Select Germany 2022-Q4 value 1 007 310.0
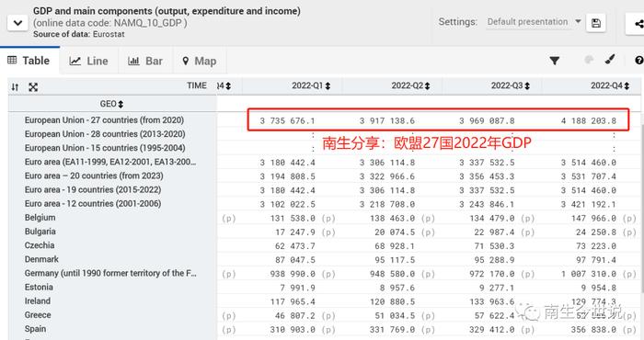Image resolution: width=644 pixels, height=340 pixels. pyautogui.click(x=589, y=275)
